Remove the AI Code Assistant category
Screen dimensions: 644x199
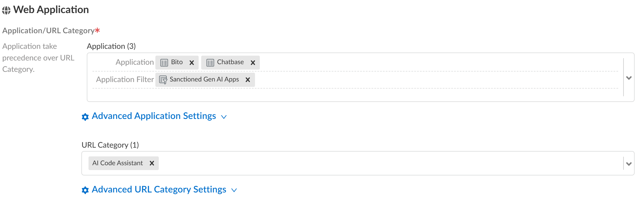click(x=152, y=163)
